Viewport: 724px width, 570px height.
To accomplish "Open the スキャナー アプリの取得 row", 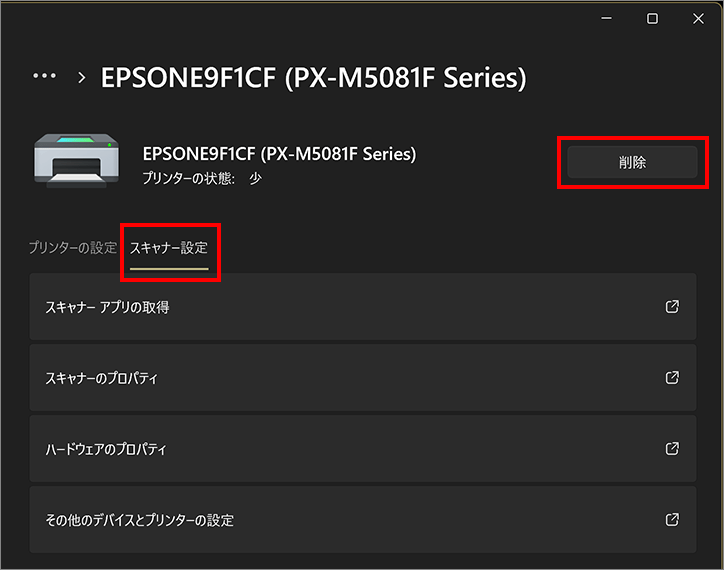I will (363, 307).
